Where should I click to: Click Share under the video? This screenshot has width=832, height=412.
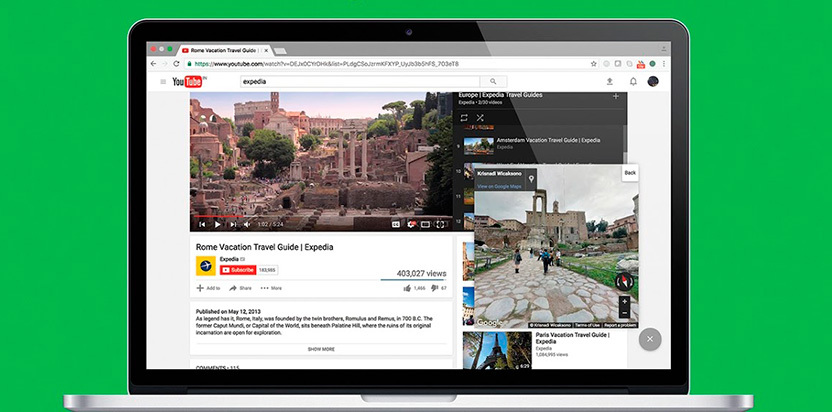[240, 288]
